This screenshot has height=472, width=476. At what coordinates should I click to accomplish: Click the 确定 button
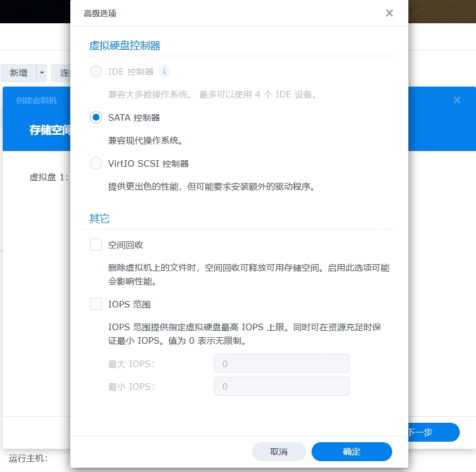click(x=352, y=451)
